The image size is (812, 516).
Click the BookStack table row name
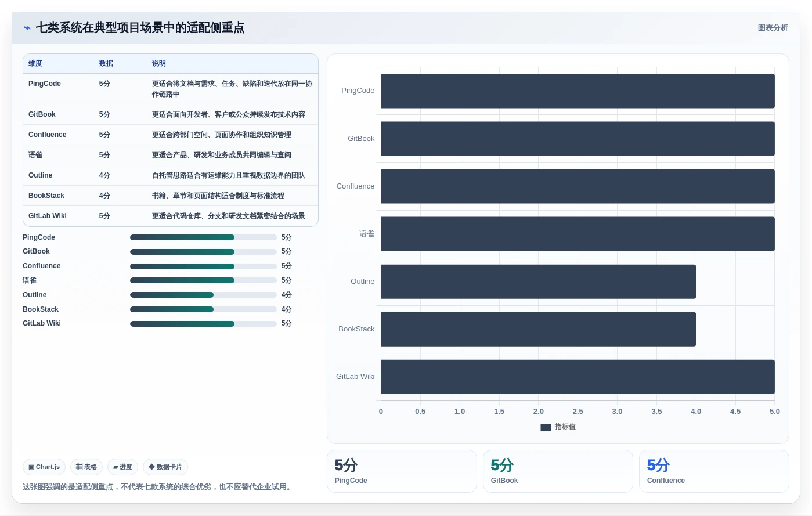tap(46, 196)
